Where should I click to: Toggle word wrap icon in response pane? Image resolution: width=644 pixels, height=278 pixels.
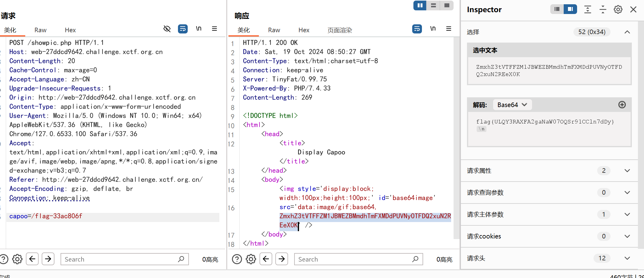(x=417, y=29)
